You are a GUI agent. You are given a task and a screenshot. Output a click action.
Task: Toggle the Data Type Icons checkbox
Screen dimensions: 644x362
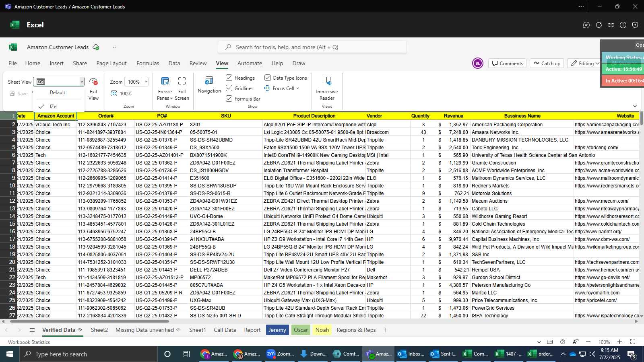pos(268,78)
